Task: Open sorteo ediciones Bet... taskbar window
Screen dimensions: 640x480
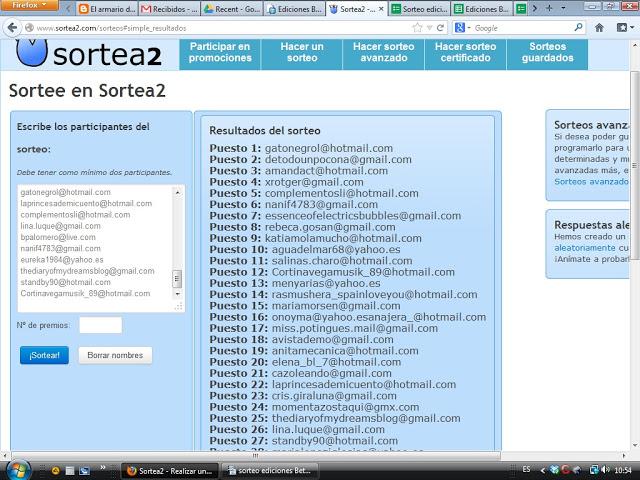Action: point(270,471)
